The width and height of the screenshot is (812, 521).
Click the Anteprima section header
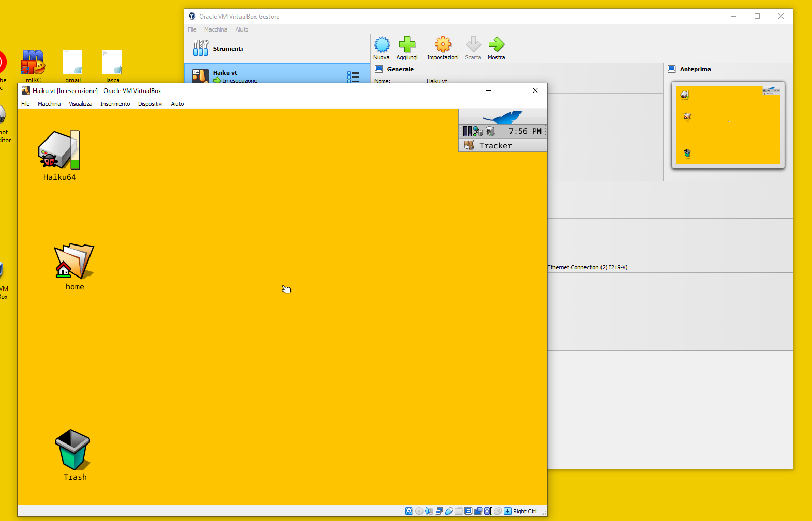[695, 69]
